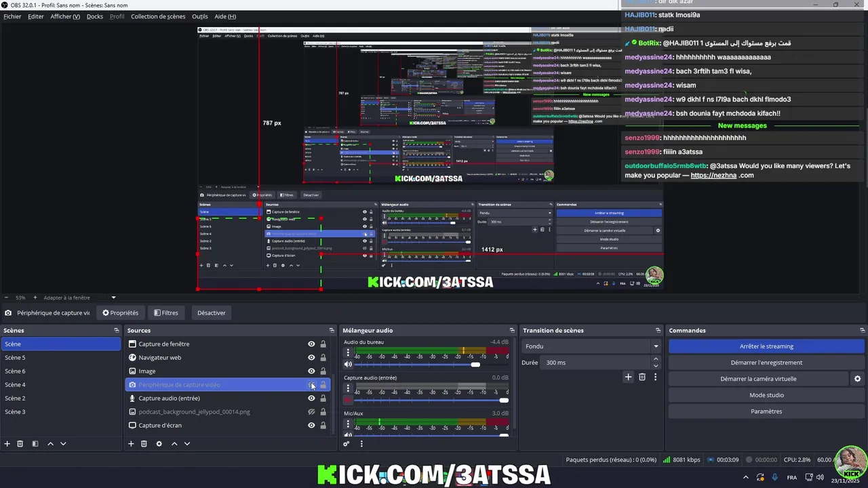Image resolution: width=868 pixels, height=488 pixels.
Task: Delete the selected scene using trash icon
Action: pos(20,444)
